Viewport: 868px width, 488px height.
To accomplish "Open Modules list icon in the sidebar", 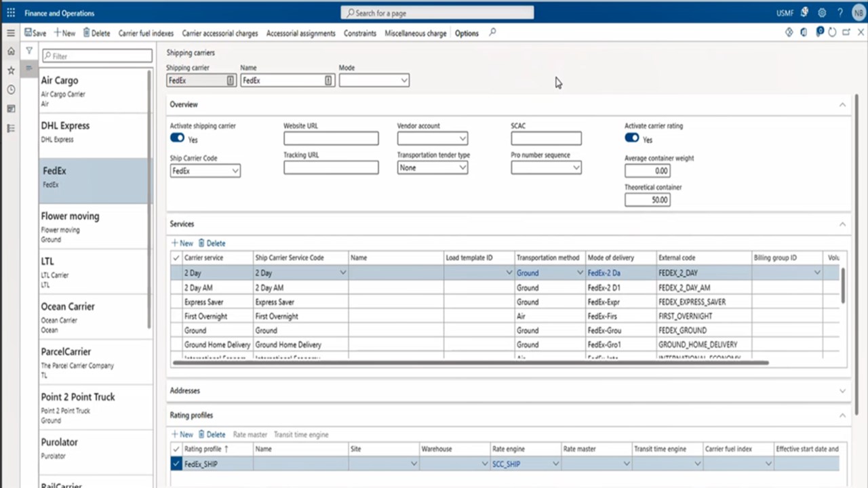I will point(11,128).
